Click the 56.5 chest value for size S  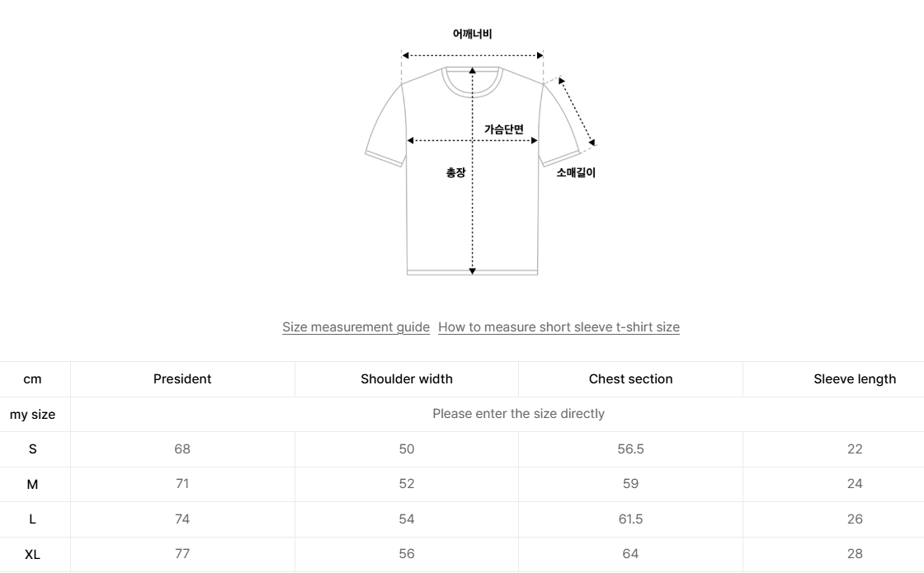coord(630,449)
